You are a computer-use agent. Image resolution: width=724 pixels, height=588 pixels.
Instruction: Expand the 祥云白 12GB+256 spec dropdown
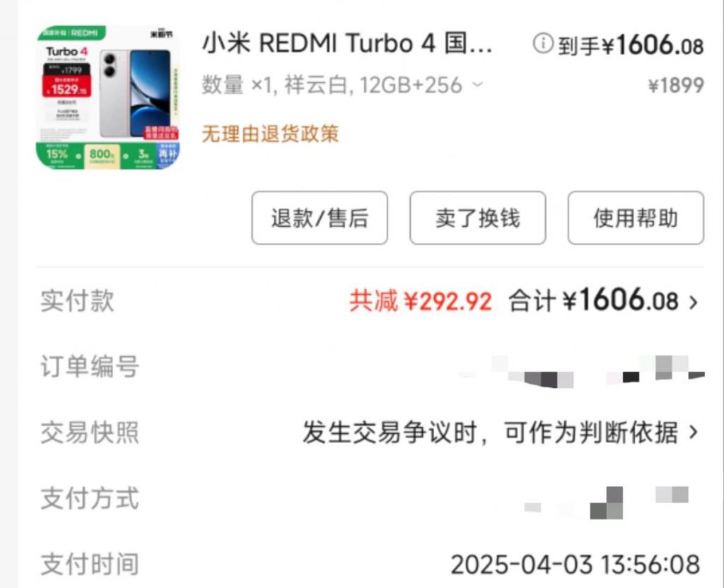coord(477,85)
